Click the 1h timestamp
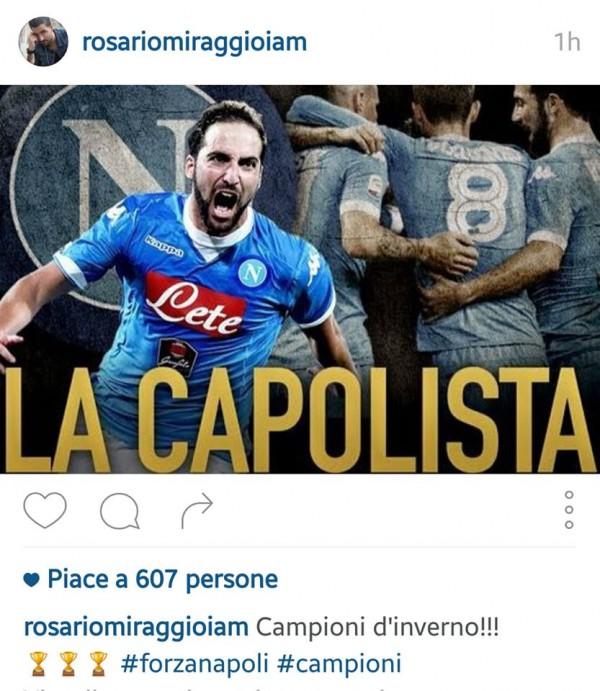The height and width of the screenshot is (691, 600). [567, 42]
